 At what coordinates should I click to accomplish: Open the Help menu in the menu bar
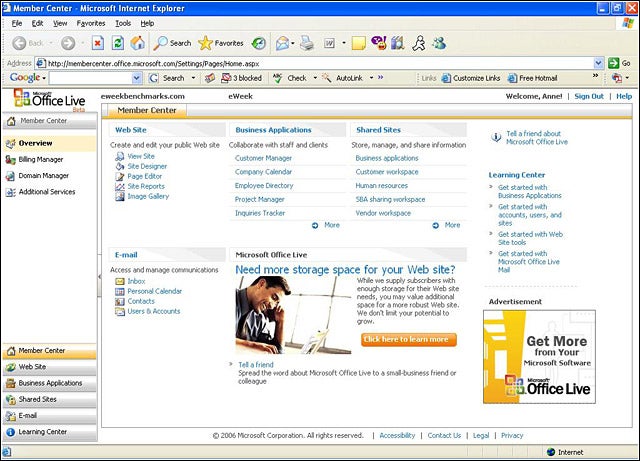pos(147,23)
